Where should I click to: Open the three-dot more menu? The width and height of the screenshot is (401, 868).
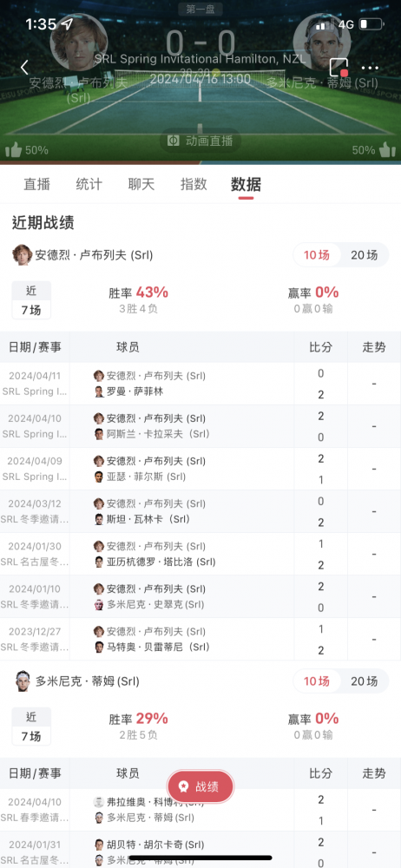370,68
